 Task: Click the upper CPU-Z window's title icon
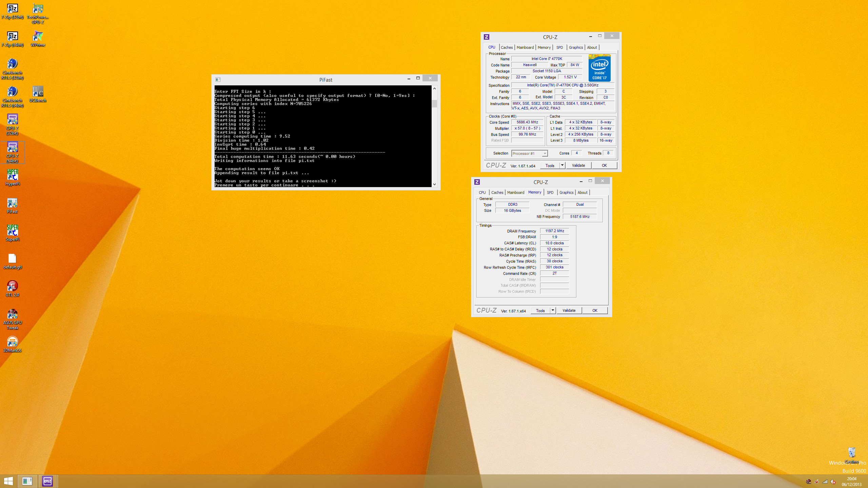point(487,37)
